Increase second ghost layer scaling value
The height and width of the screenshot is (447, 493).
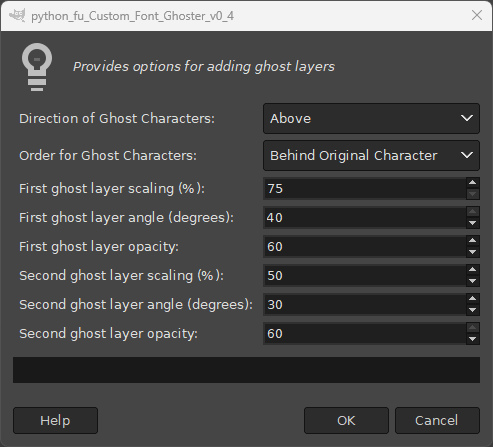click(472, 270)
